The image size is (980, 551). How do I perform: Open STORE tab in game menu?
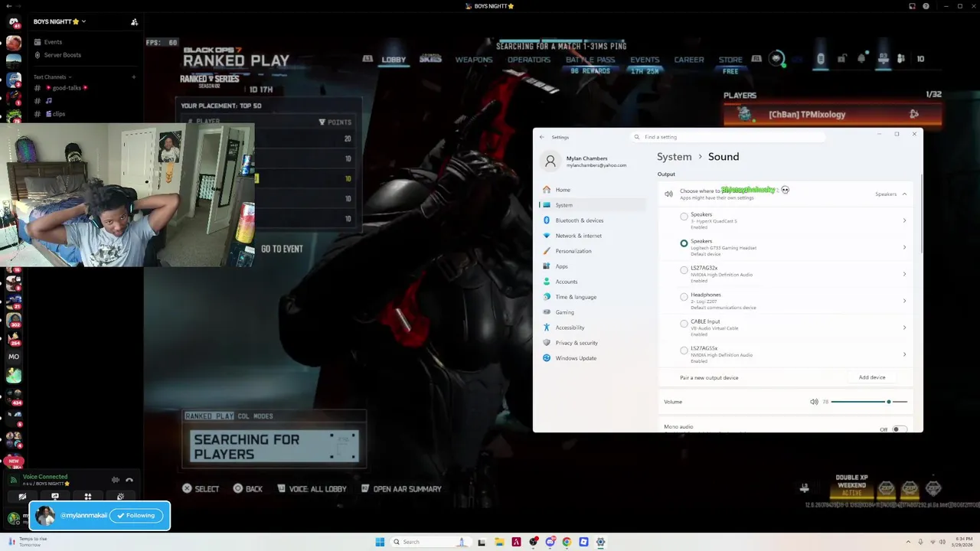coord(730,60)
